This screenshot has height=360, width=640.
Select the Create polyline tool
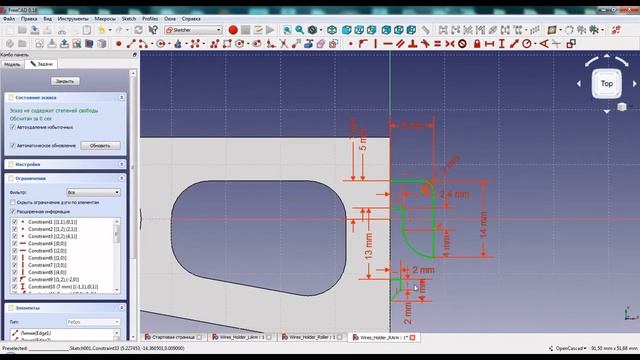point(215,44)
